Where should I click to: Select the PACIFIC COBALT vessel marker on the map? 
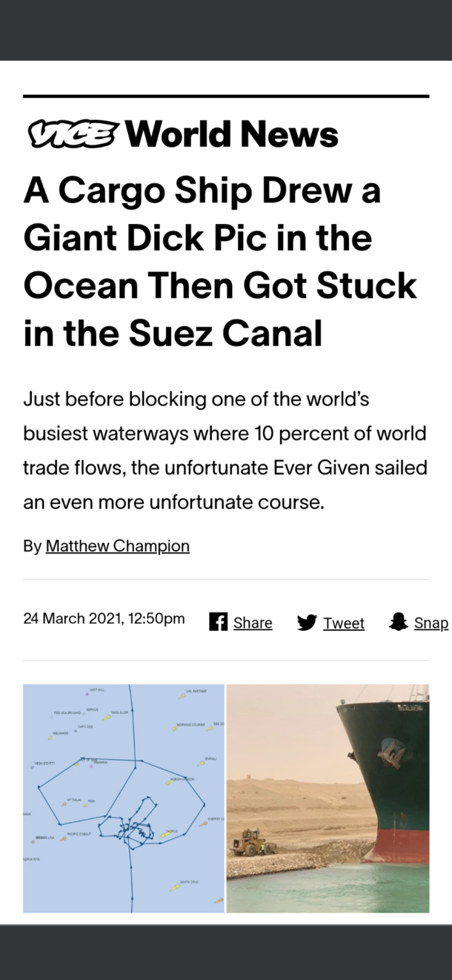tap(64, 838)
